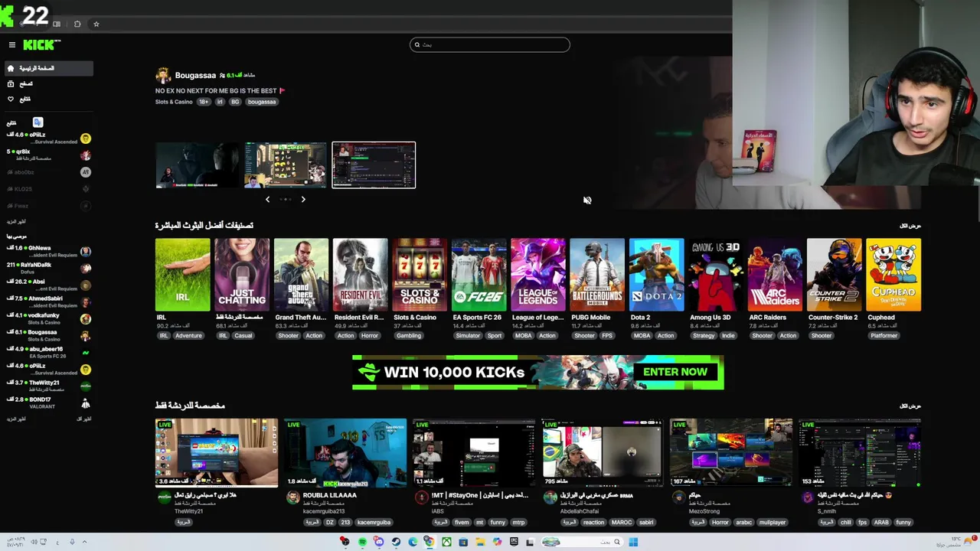Screen dimensions: 980x551
Task: Unmute the featured stream player
Action: [x=587, y=201]
